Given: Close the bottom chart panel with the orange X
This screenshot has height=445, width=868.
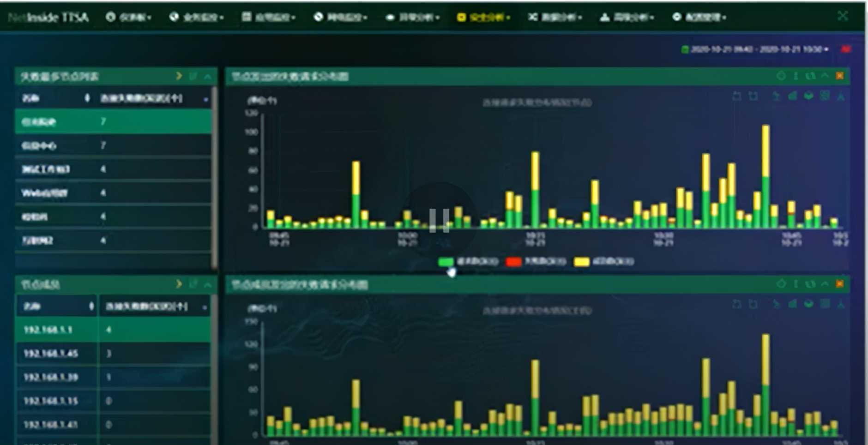Looking at the screenshot, I should [840, 283].
